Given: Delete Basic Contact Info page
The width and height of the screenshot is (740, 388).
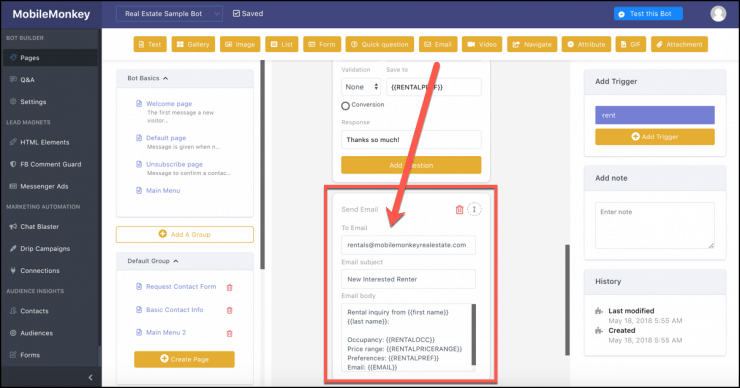Looking at the screenshot, I should point(230,310).
